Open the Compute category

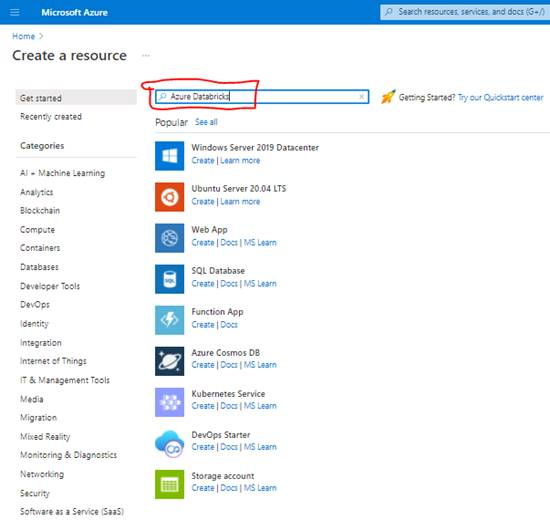point(38,229)
